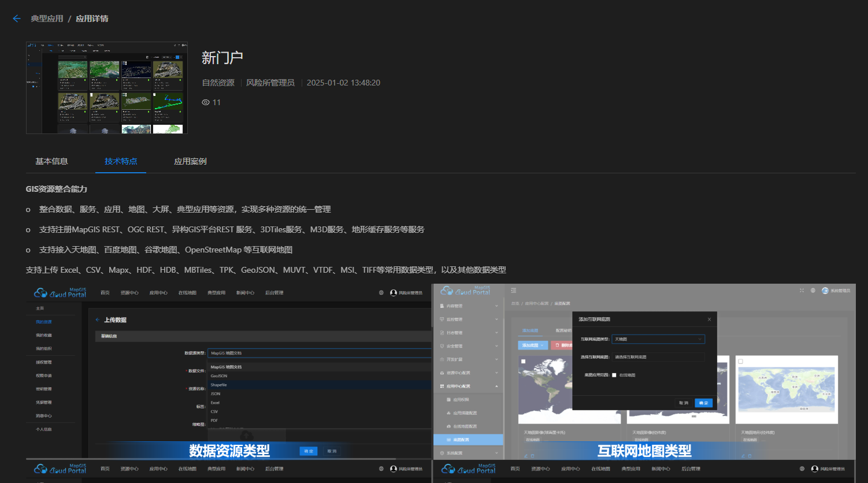This screenshot has width=868, height=483.
Task: Choose PDF in the data type list
Action: point(214,421)
